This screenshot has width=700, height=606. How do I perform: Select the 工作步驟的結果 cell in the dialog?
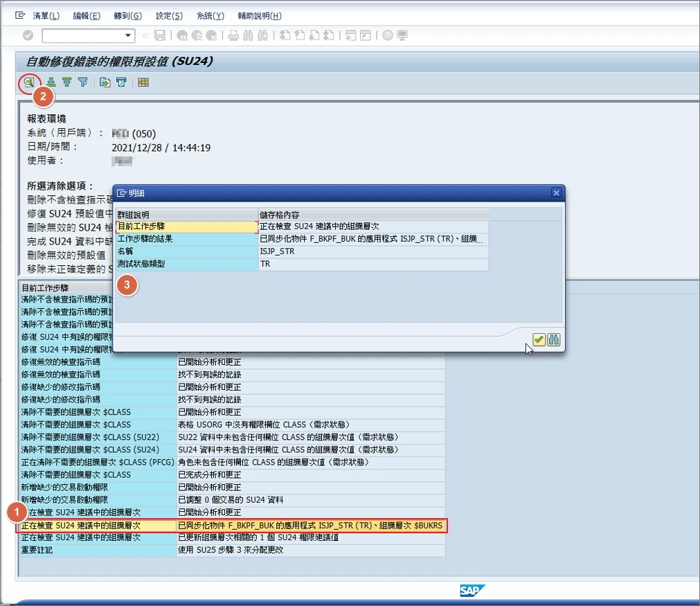tap(187, 239)
